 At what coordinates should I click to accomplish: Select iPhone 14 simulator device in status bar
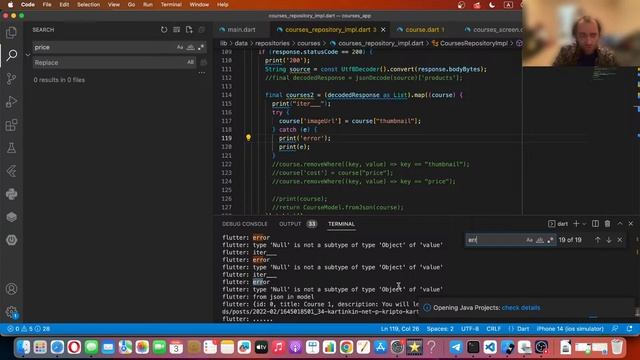tap(570, 329)
